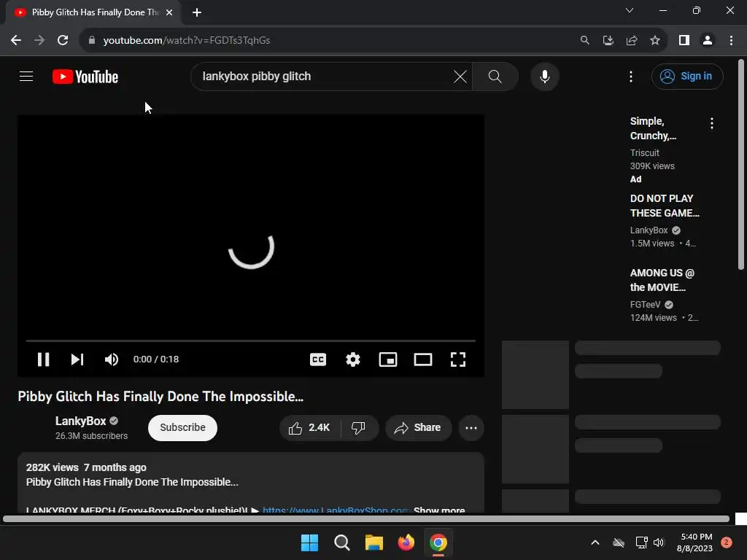The width and height of the screenshot is (747, 560).
Task: Open the Chrome profile icon
Action: tap(708, 40)
